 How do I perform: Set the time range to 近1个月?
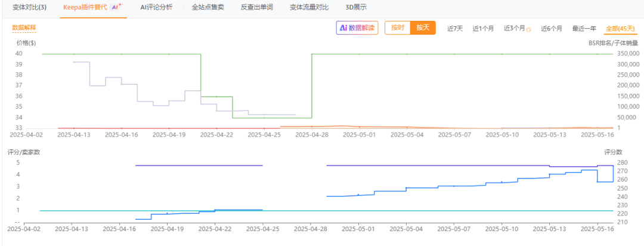483,29
